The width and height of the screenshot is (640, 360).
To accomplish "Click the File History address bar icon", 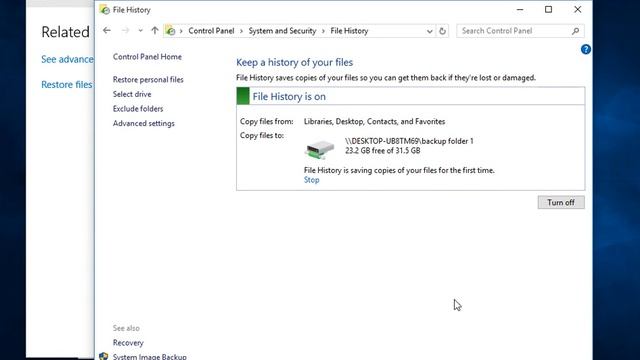I will point(170,31).
